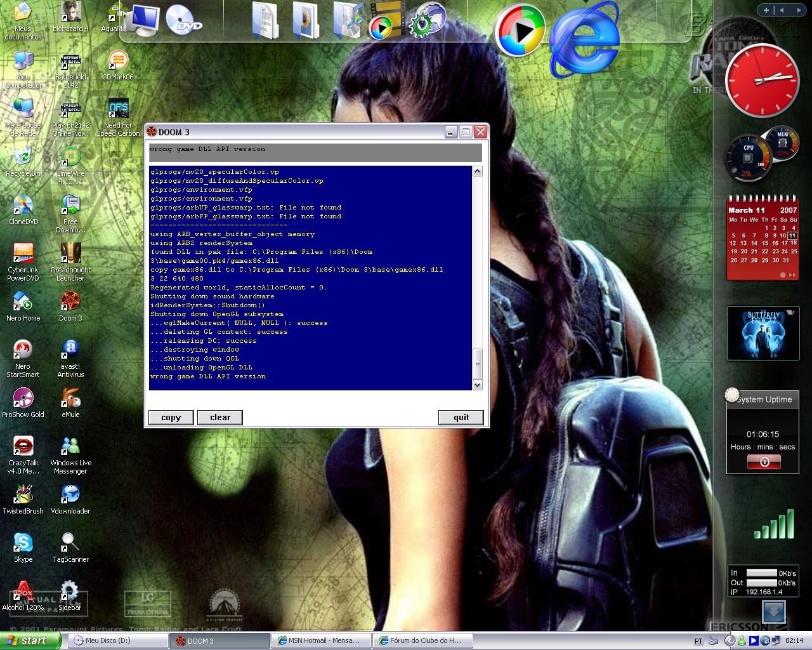Click calendar date 11 in March
812x650 pixels.
click(x=792, y=235)
